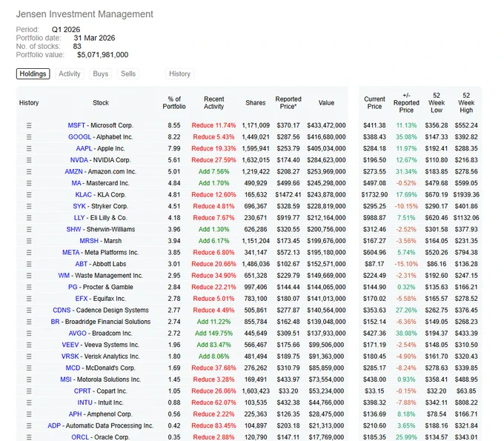The width and height of the screenshot is (504, 441).
Task: Open the MSFT ticker link
Action: 76,125
